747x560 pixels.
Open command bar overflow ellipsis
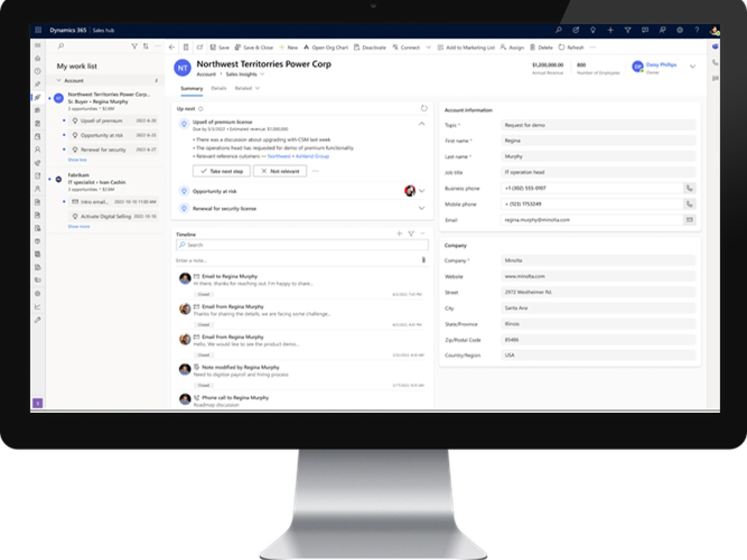(x=592, y=47)
